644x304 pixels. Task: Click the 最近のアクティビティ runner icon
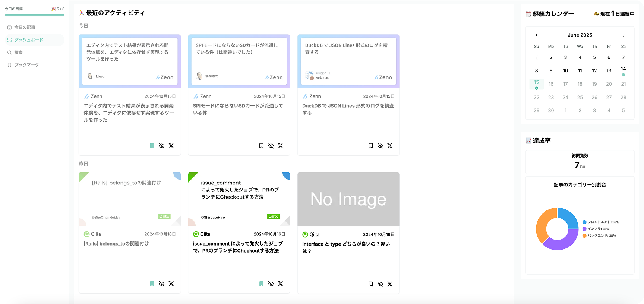pyautogui.click(x=82, y=13)
